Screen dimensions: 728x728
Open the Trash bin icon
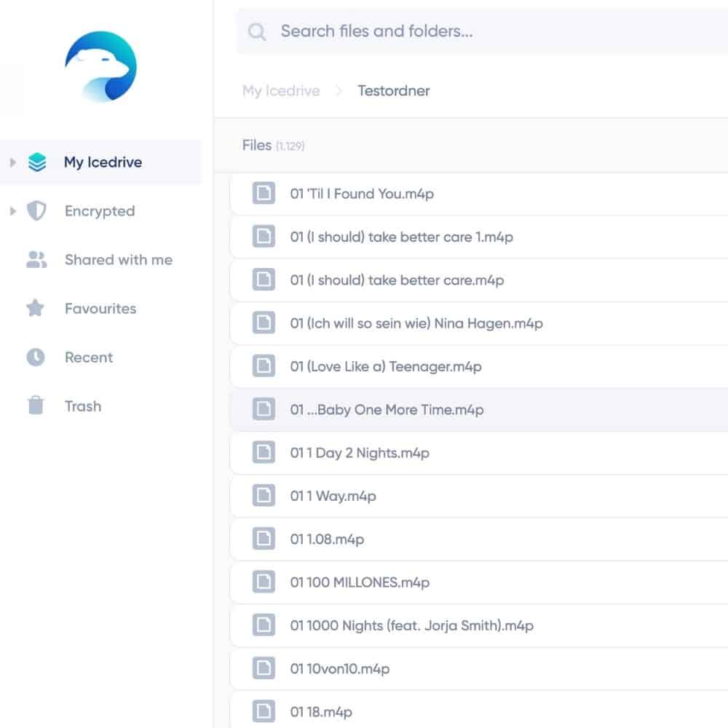tap(35, 405)
